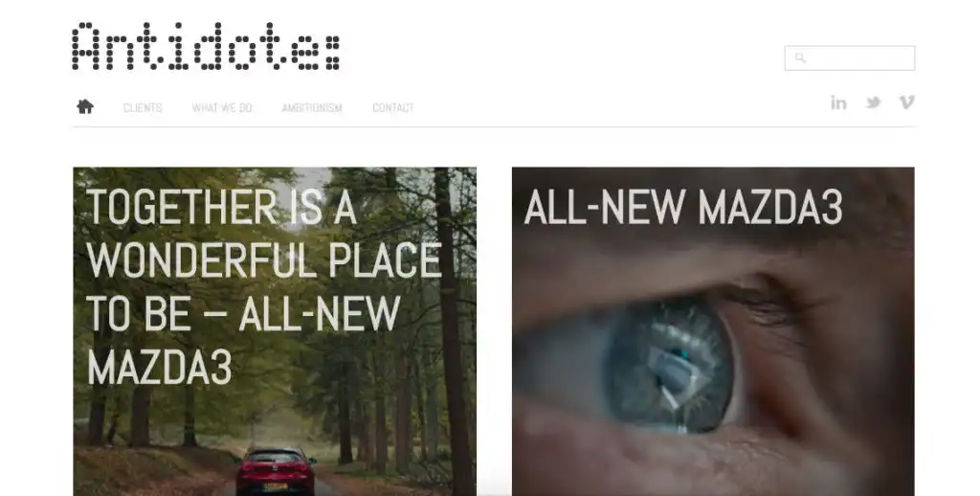Viewport: 980px width, 496px height.
Task: Open the LinkedIn profile icon
Action: point(838,102)
